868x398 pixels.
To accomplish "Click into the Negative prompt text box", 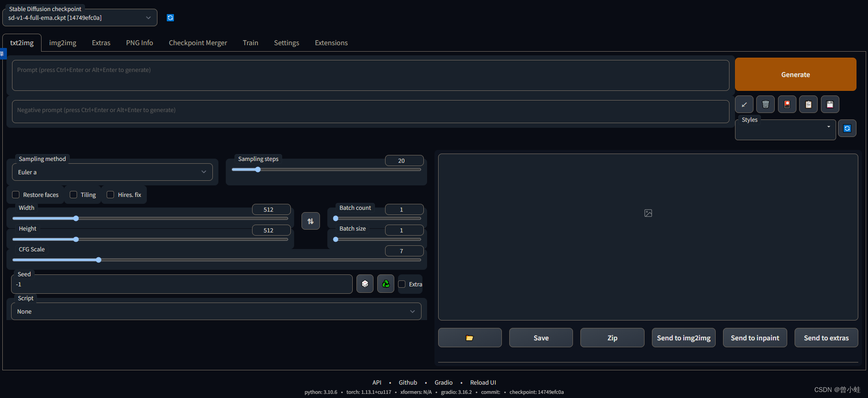I will (x=370, y=112).
